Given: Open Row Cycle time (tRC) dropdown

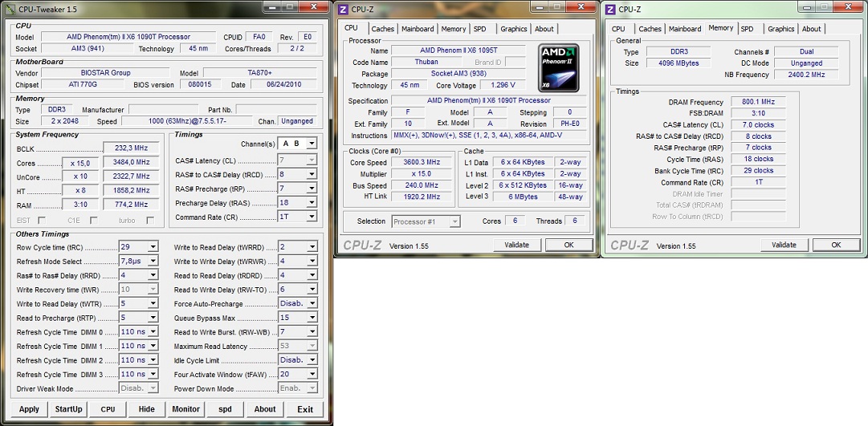Looking at the screenshot, I should click(x=153, y=247).
